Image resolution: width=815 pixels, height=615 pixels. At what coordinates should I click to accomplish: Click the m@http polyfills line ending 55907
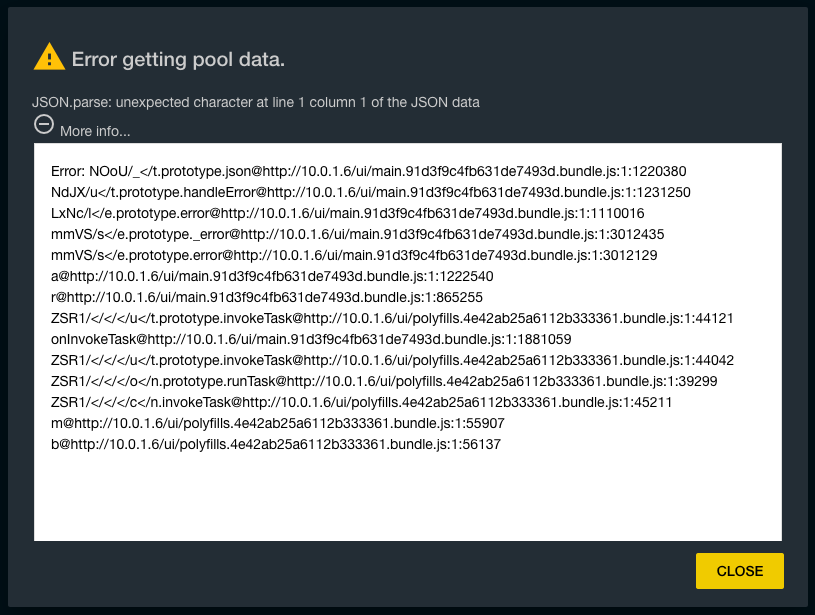278,423
